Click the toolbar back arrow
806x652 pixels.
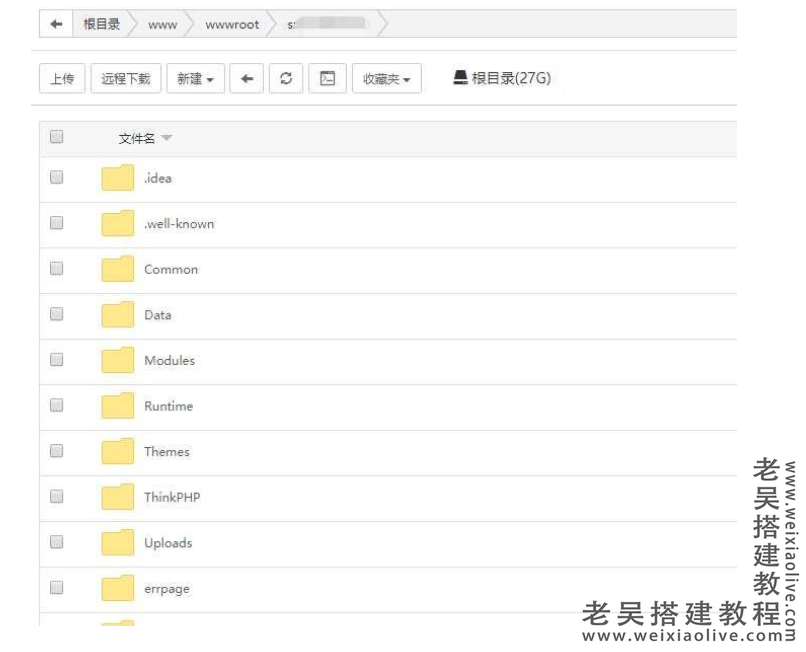247,78
